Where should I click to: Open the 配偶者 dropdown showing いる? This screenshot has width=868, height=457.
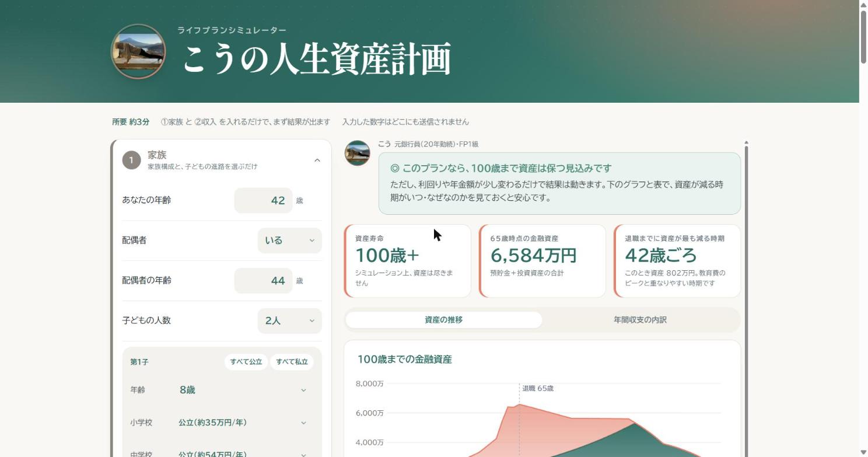289,240
